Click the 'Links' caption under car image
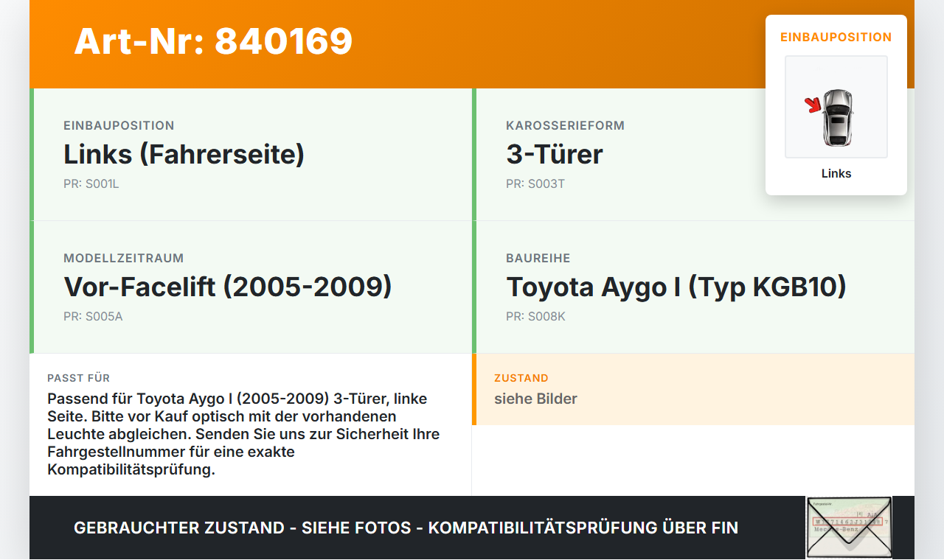 tap(836, 174)
